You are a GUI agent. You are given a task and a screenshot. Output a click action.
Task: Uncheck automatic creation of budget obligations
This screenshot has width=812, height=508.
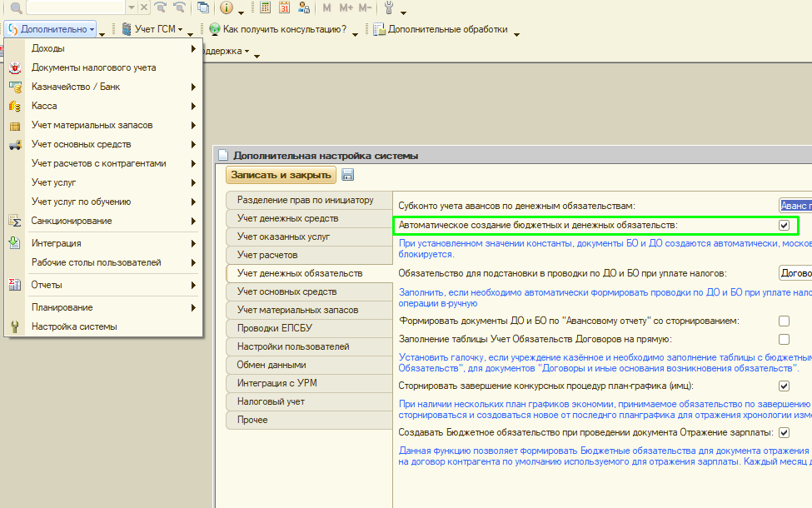click(x=784, y=225)
